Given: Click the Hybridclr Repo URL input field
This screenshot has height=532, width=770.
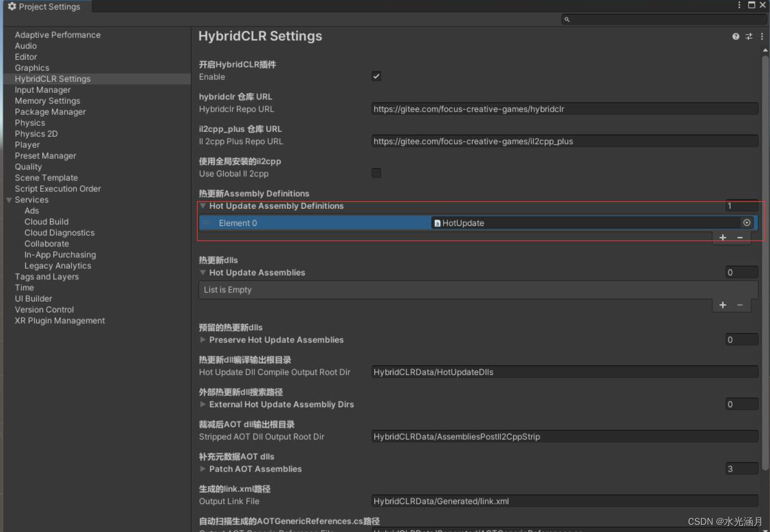Looking at the screenshot, I should 564,109.
